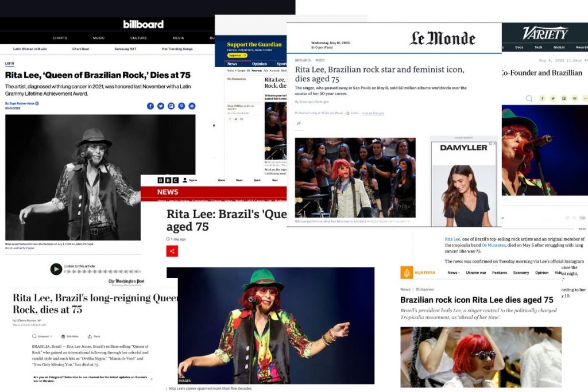Expand Al Jazeera's News dropdown
This screenshot has height=392, width=588.
[452, 272]
